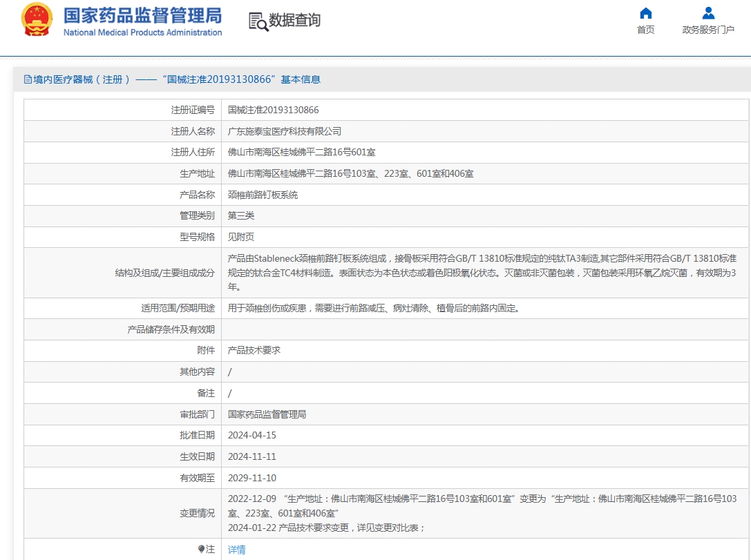Open the 详情 link in the 注 row
Viewport: 751px width, 560px height.
[236, 550]
